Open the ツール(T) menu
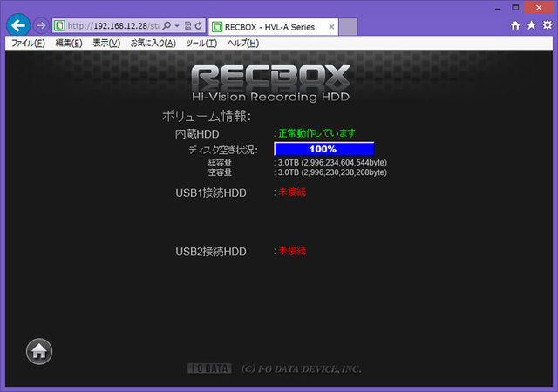Screen dimensions: 558x392 click(201, 44)
